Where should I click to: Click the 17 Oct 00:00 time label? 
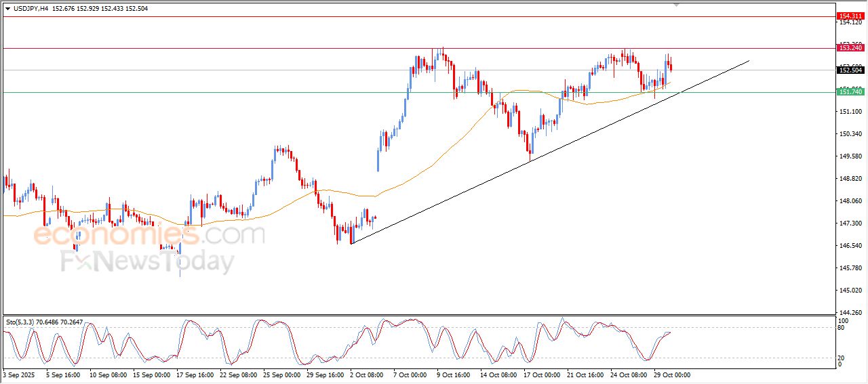point(541,375)
